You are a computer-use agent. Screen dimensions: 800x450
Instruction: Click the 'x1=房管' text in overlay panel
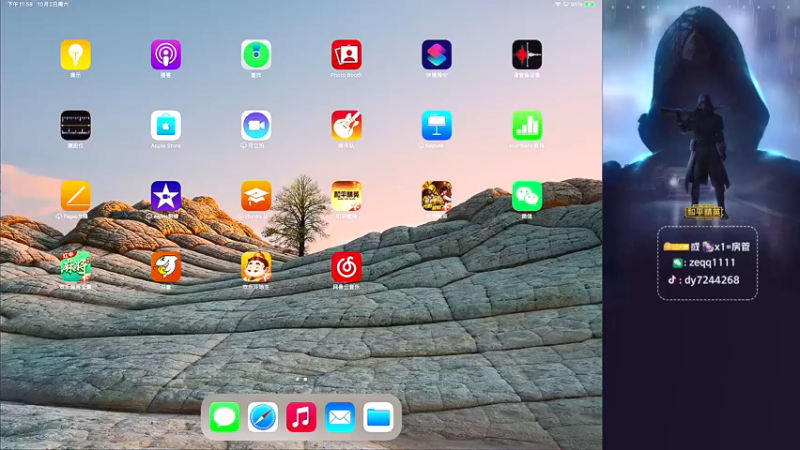733,247
